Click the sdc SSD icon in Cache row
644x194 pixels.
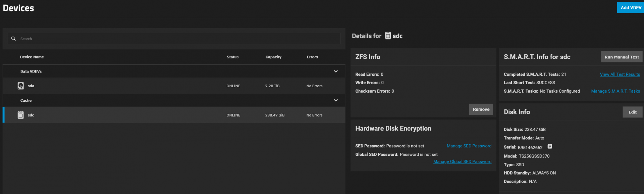[21, 115]
